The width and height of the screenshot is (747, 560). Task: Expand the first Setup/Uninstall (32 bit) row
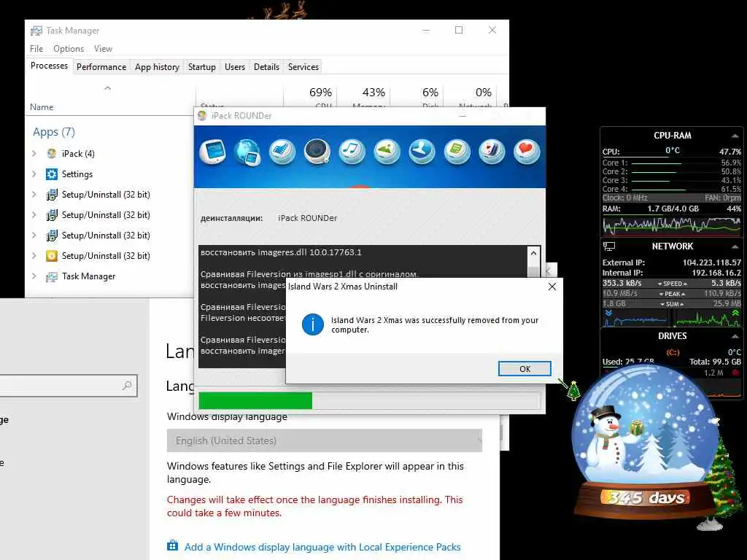coord(34,194)
